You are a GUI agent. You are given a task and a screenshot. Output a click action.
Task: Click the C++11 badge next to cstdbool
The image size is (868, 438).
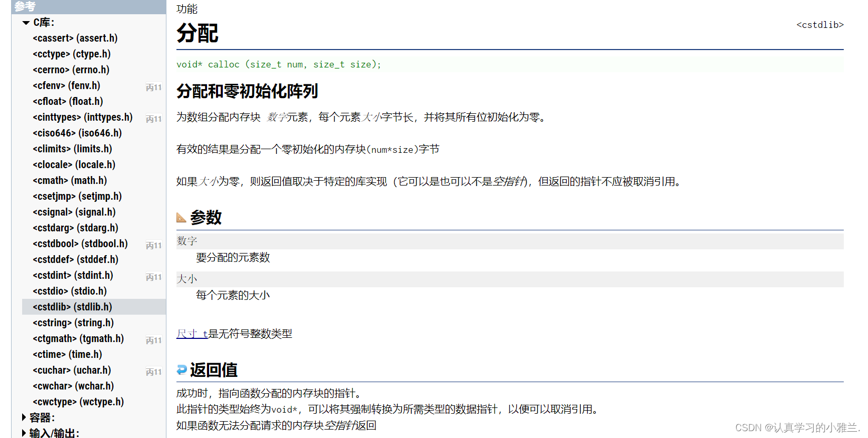click(154, 246)
